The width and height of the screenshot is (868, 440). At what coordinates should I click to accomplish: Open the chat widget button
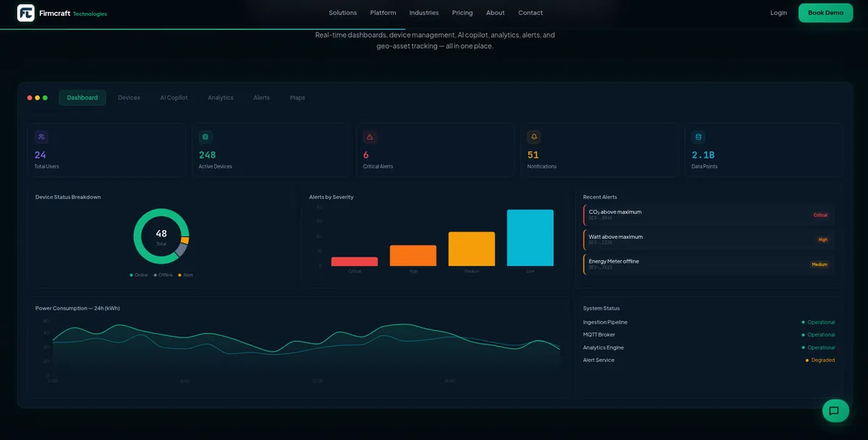(x=835, y=410)
